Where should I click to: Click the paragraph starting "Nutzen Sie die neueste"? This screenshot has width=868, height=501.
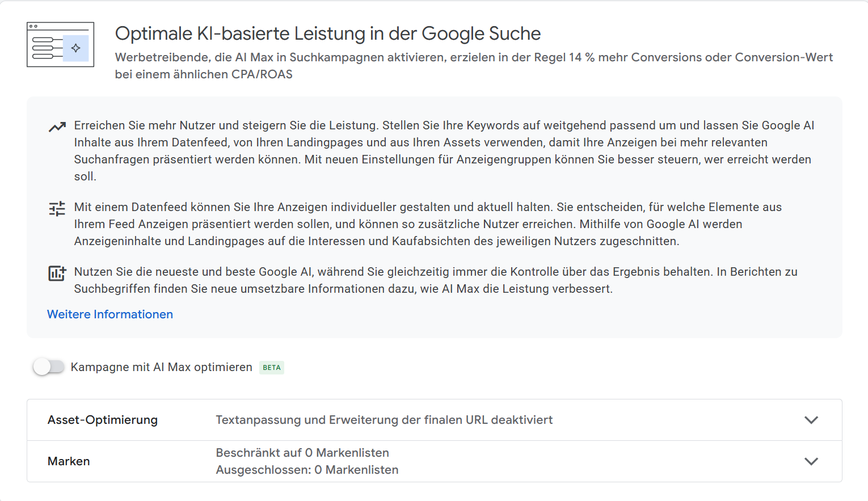436,280
